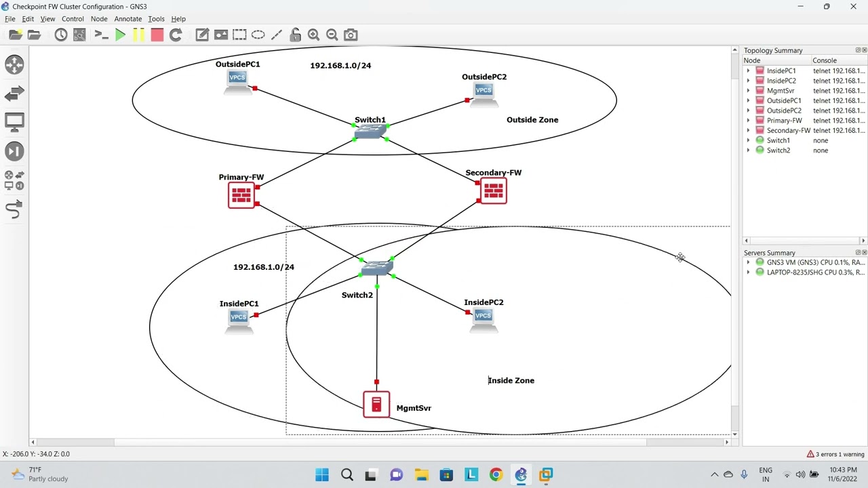Start all nodes with green play
This screenshot has height=488, width=868.
(120, 35)
